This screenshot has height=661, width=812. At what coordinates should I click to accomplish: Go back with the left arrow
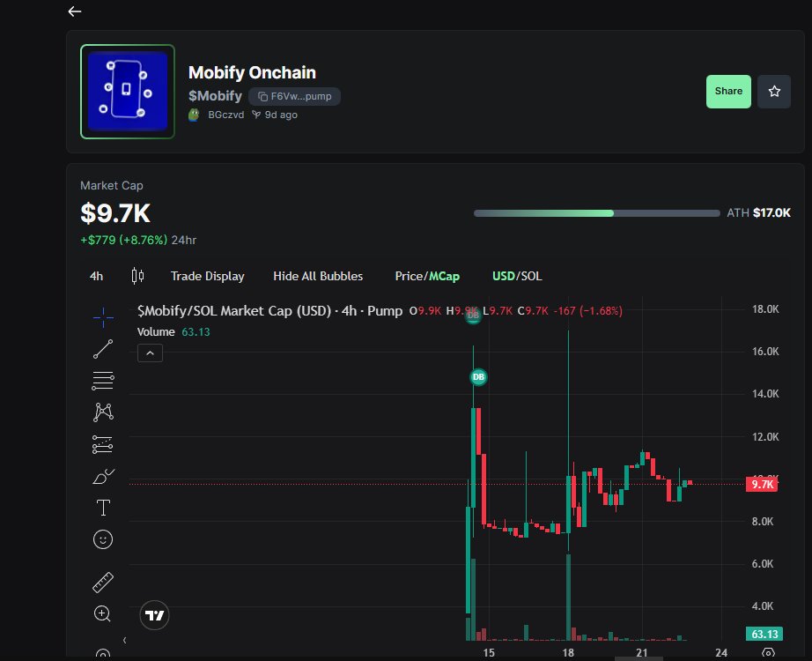[75, 11]
